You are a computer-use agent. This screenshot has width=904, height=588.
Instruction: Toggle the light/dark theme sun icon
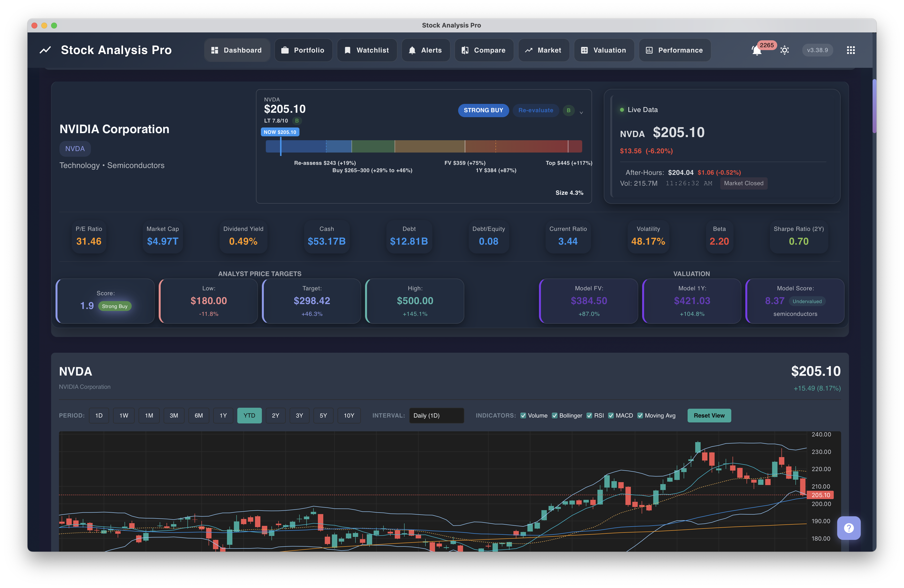(x=784, y=50)
